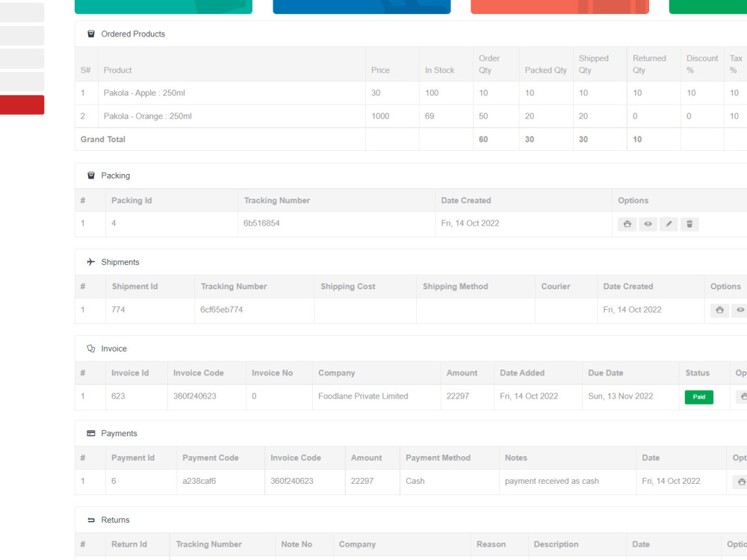This screenshot has width=747, height=560.
Task: Click the red summary card at top
Action: [x=560, y=6]
